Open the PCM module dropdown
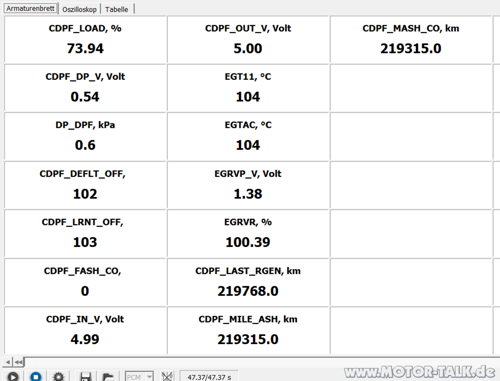The image size is (500, 381). click(x=139, y=377)
